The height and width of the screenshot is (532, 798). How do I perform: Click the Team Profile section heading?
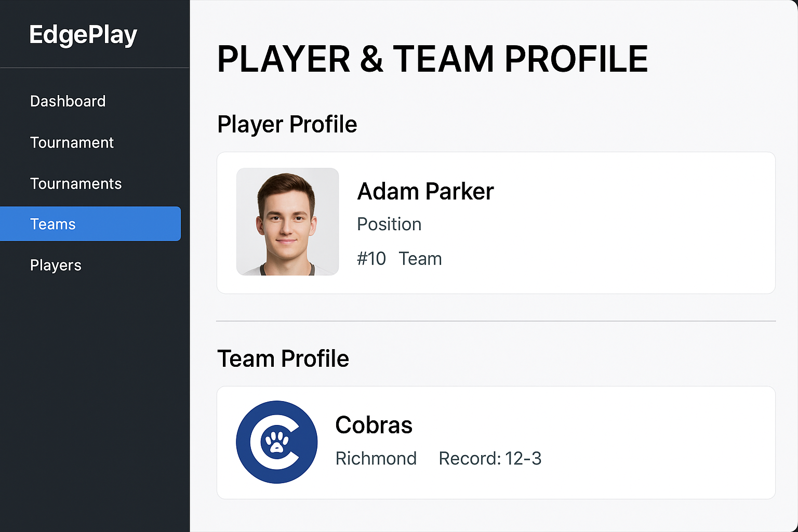(x=283, y=358)
